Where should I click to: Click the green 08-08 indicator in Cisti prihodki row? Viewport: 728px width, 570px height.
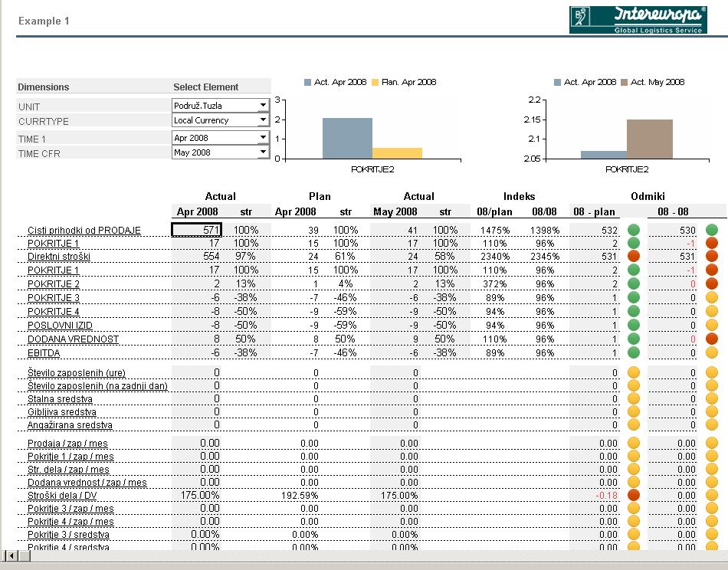pyautogui.click(x=712, y=230)
